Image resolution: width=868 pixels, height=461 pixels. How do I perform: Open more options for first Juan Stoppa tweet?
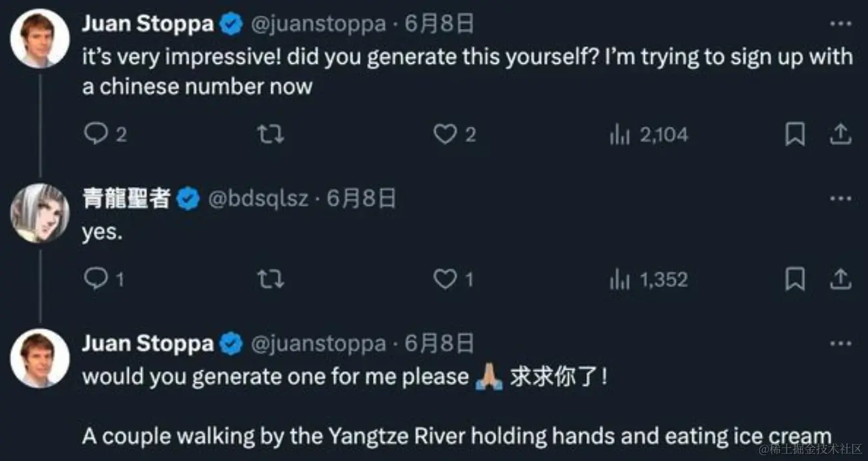[841, 25]
